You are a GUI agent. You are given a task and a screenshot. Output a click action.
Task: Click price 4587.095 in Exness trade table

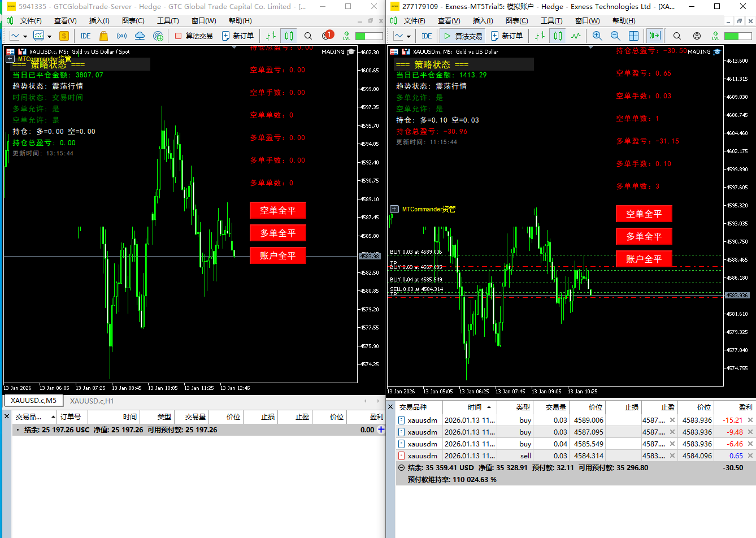point(589,432)
